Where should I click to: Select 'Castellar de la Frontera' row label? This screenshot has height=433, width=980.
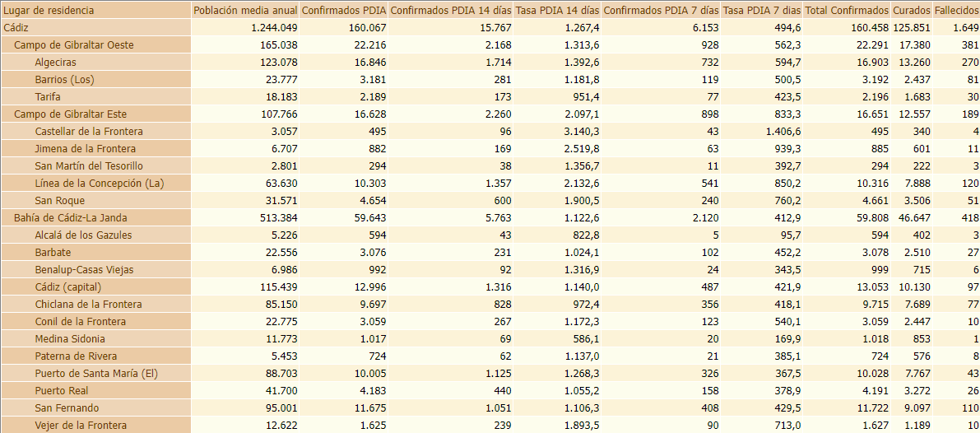[x=89, y=132]
